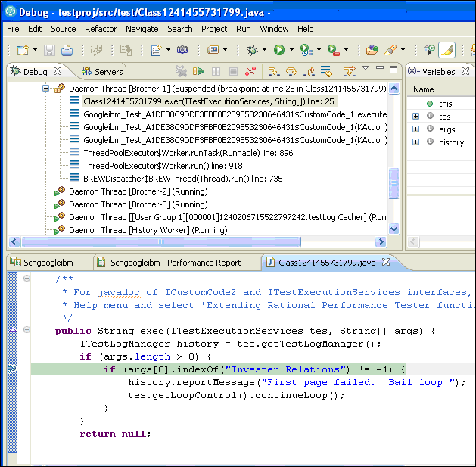
Task: Click the Print icon in main toolbar
Action: click(x=67, y=51)
